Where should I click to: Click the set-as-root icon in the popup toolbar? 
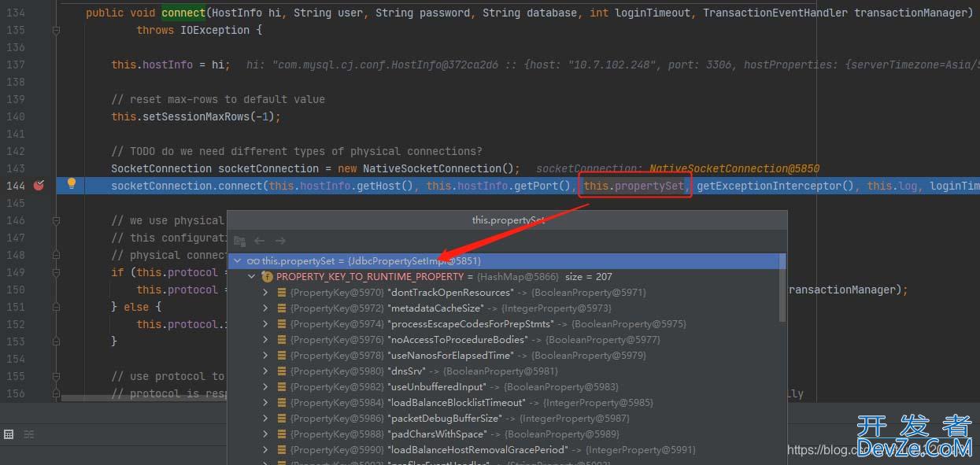240,241
